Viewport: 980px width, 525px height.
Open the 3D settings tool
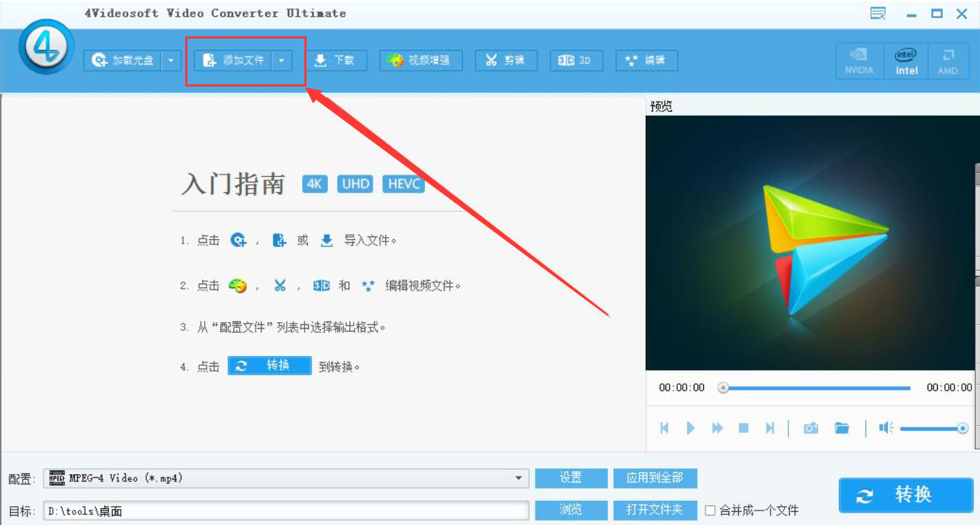576,60
